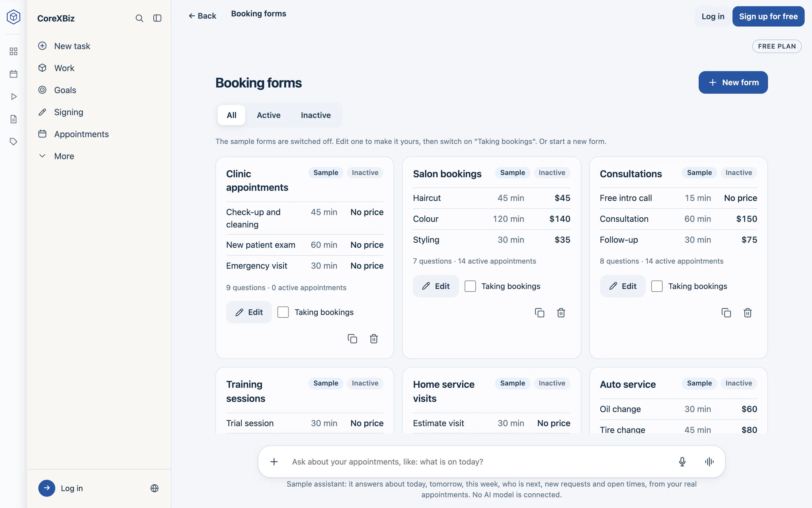
Task: Delete the Consultations form
Action: pyautogui.click(x=748, y=313)
